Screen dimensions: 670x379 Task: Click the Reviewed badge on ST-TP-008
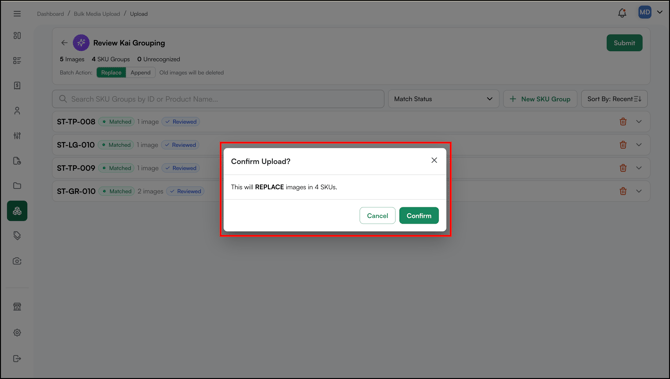point(181,122)
